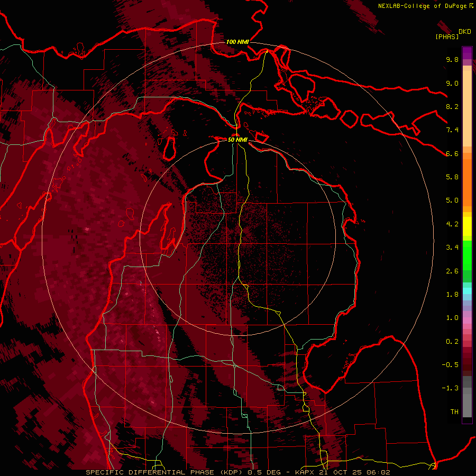
Task: Click the SPECIFIC DIFFERENTIAL PHASE (KDP) caption
Action: click(x=165, y=472)
